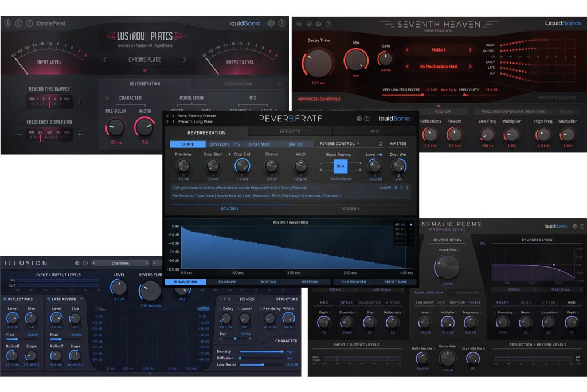The height and width of the screenshot is (392, 587).
Task: Click the Load IR button
Action: pyautogui.click(x=385, y=187)
